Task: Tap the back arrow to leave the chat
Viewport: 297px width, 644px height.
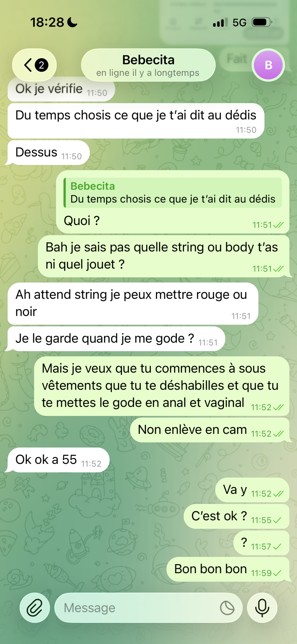Action: pyautogui.click(x=28, y=65)
